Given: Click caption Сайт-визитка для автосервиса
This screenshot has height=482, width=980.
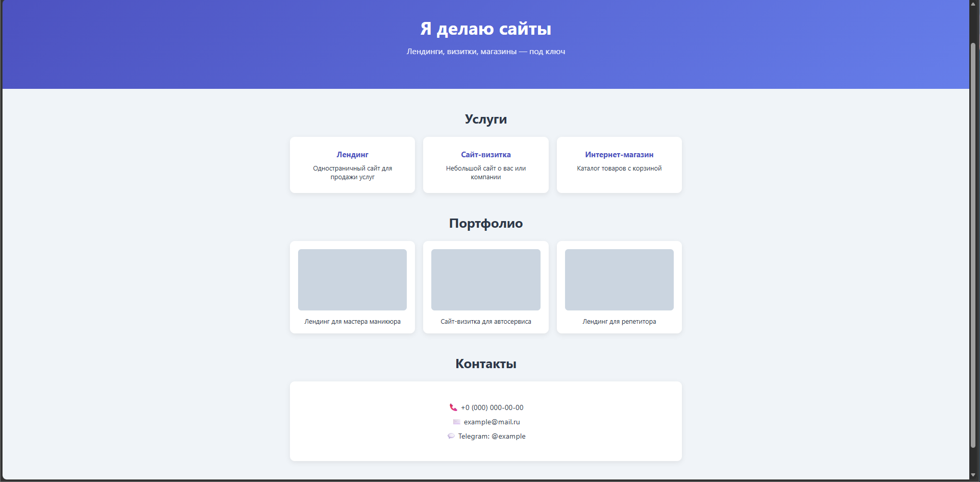Looking at the screenshot, I should point(486,322).
